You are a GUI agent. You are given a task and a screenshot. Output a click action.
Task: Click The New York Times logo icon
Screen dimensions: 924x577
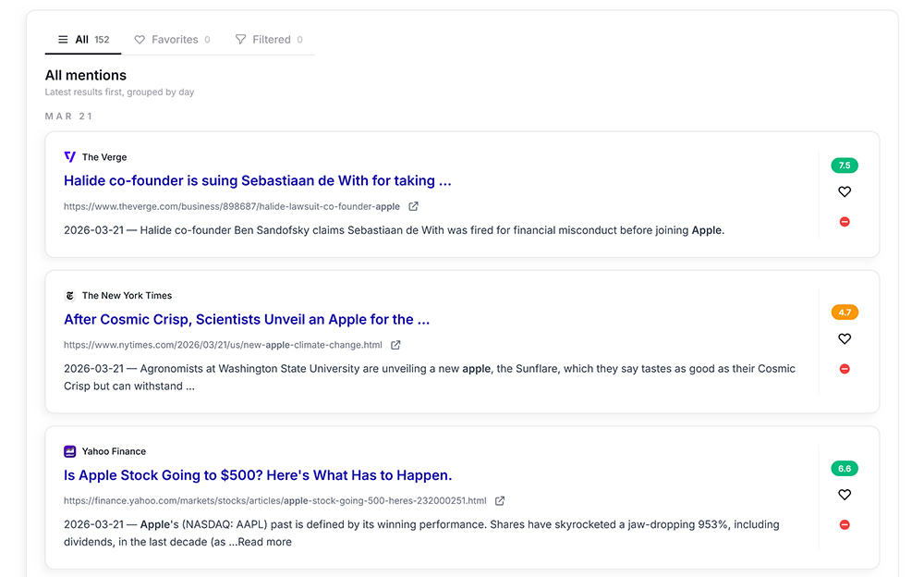tap(69, 296)
